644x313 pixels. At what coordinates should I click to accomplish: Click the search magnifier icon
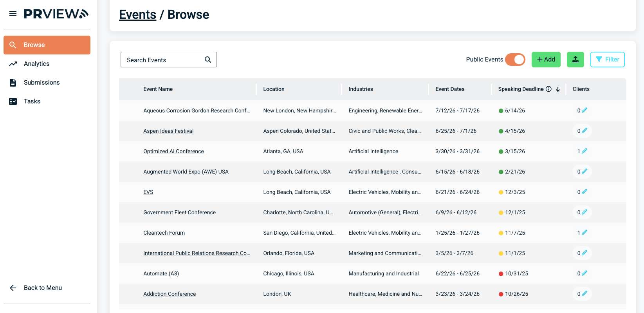tap(208, 60)
